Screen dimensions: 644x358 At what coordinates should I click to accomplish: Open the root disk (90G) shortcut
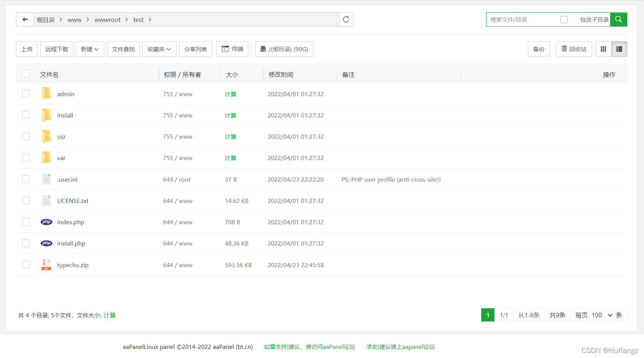[x=284, y=49]
